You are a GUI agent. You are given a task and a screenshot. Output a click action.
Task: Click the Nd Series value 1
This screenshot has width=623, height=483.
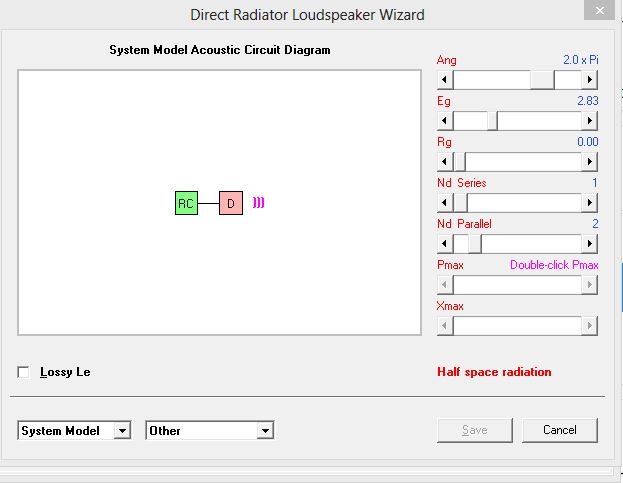point(595,183)
